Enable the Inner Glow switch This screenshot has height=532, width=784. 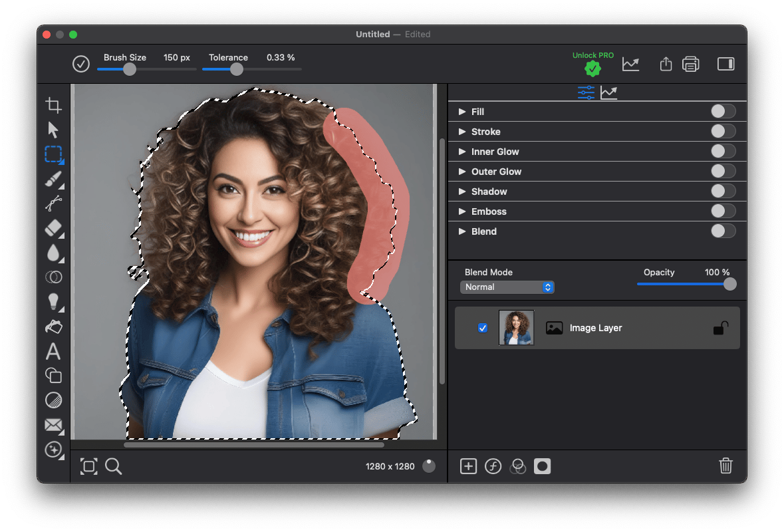pos(723,151)
